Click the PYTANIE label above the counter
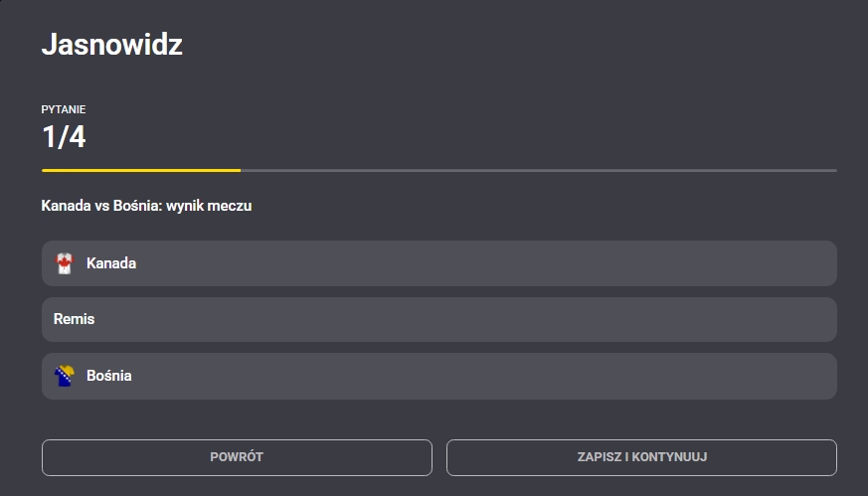The height and width of the screenshot is (496, 868). [x=63, y=109]
